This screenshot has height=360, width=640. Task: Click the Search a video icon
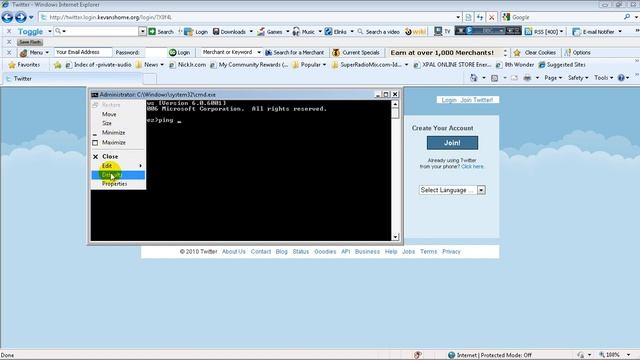pos(360,31)
